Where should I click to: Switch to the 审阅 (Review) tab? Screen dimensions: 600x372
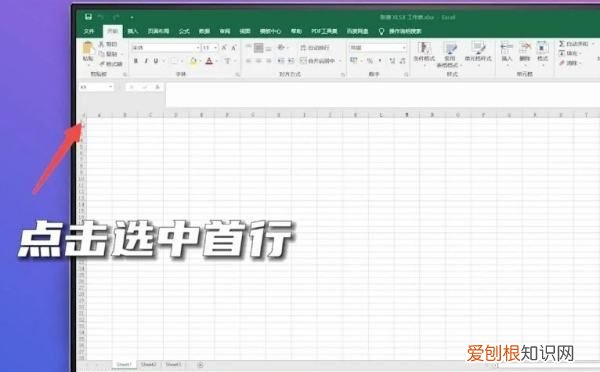[225, 31]
